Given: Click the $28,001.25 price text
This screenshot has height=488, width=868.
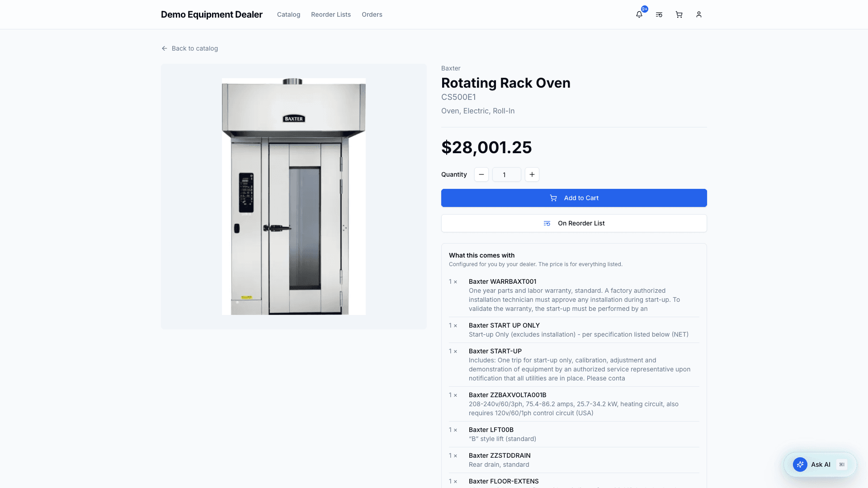Looking at the screenshot, I should pos(486,147).
